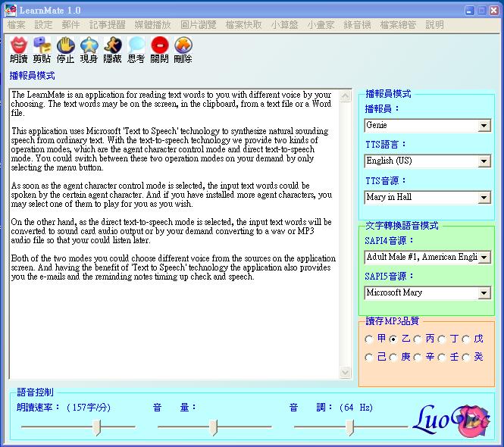Open the 說明 menu
This screenshot has width=504, height=447.
point(434,25)
